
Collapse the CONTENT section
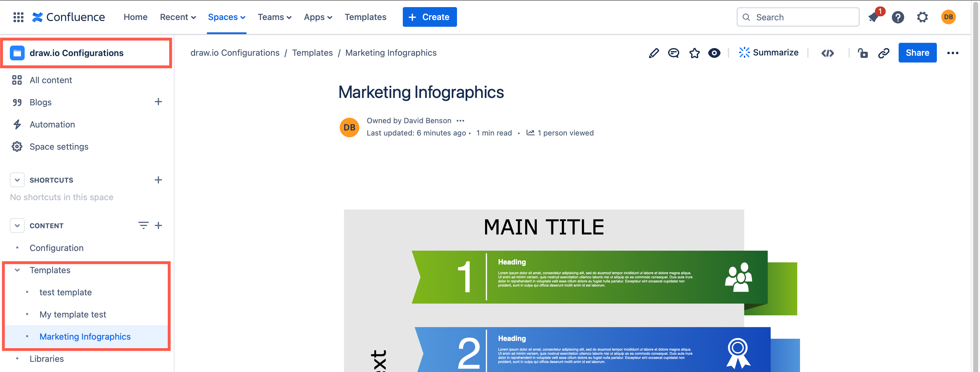(x=17, y=225)
